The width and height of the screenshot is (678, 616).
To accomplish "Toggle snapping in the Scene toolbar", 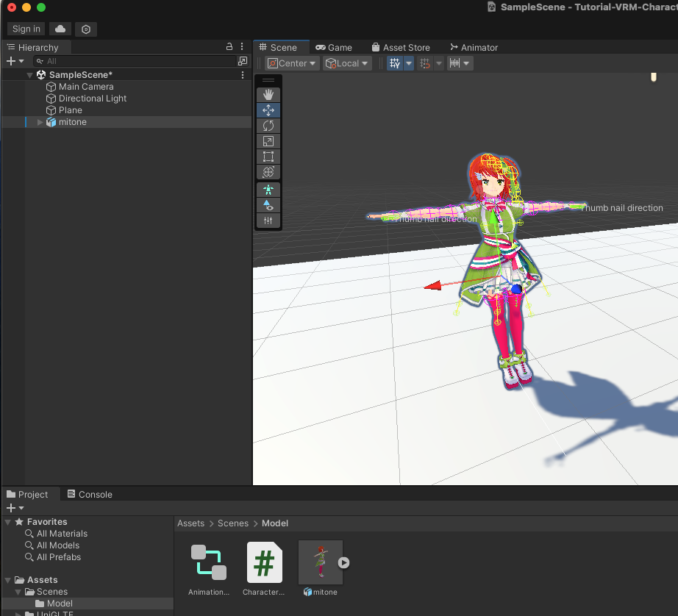I will click(x=425, y=63).
